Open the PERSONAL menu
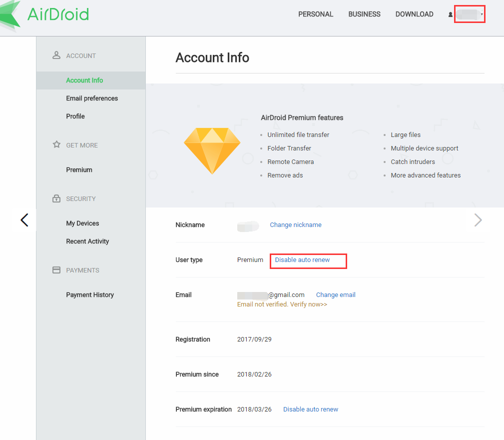 316,14
